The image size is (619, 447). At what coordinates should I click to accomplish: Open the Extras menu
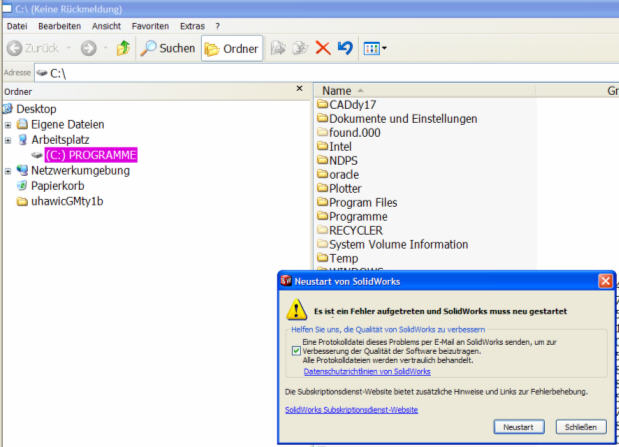192,26
